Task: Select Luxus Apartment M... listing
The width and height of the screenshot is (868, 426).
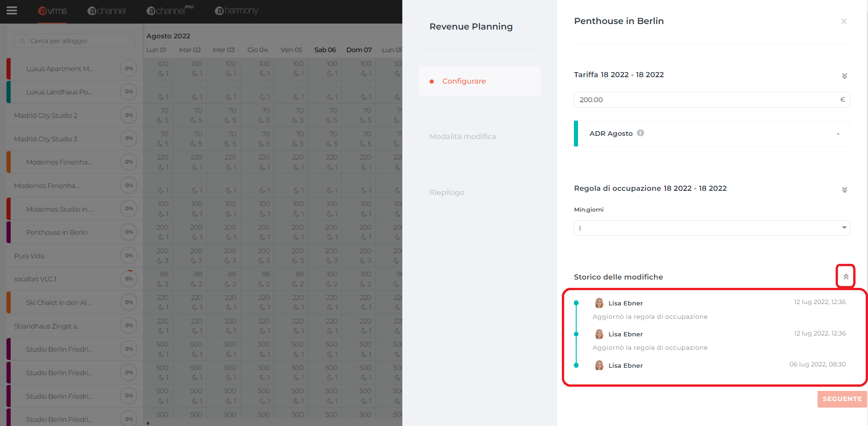Action: (60, 69)
